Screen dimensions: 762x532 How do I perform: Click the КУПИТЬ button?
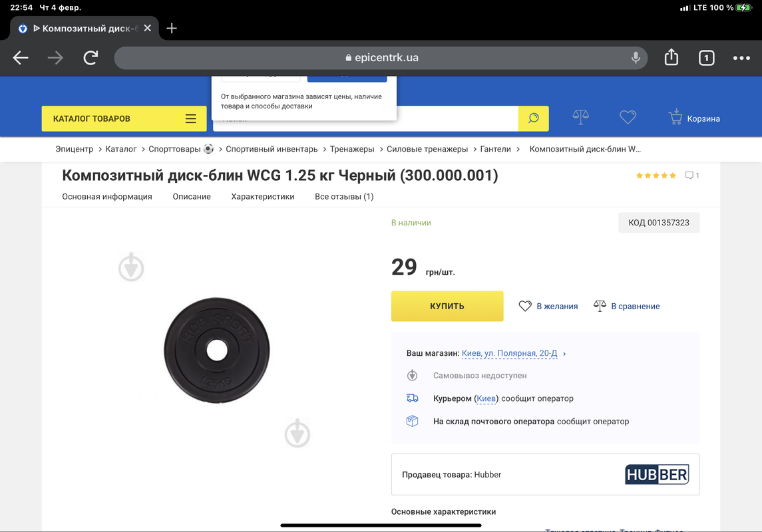click(x=447, y=307)
